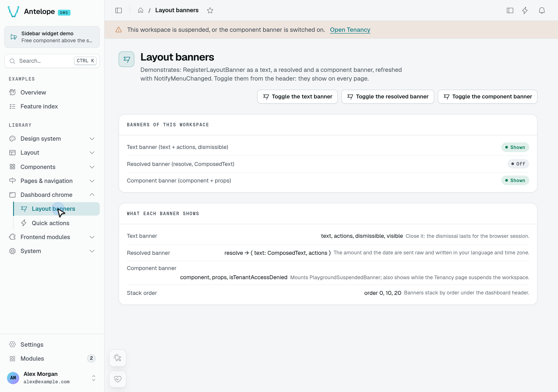Open quick actions lightning icon in header
The image size is (558, 392).
coord(525,10)
